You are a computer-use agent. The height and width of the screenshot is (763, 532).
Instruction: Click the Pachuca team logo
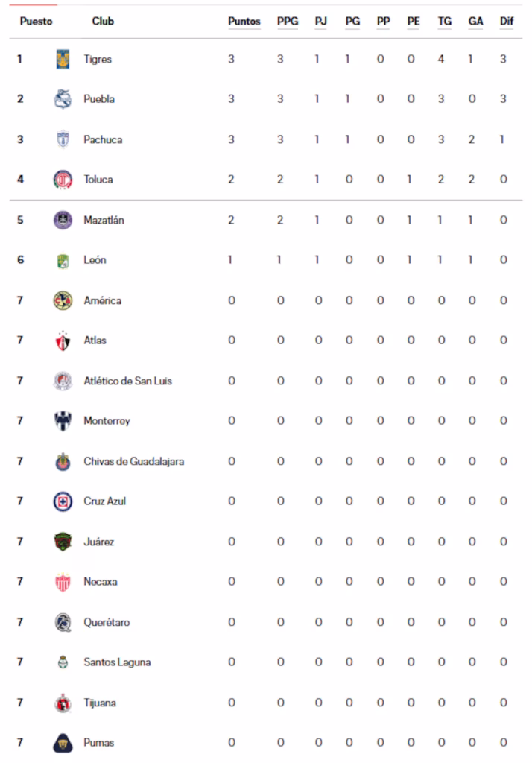coord(63,139)
